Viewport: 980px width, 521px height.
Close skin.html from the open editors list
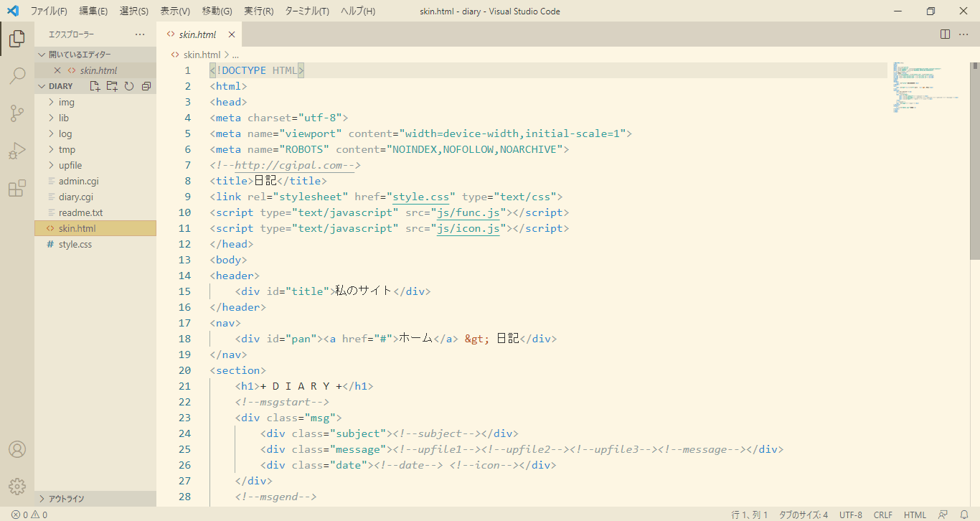pyautogui.click(x=57, y=70)
